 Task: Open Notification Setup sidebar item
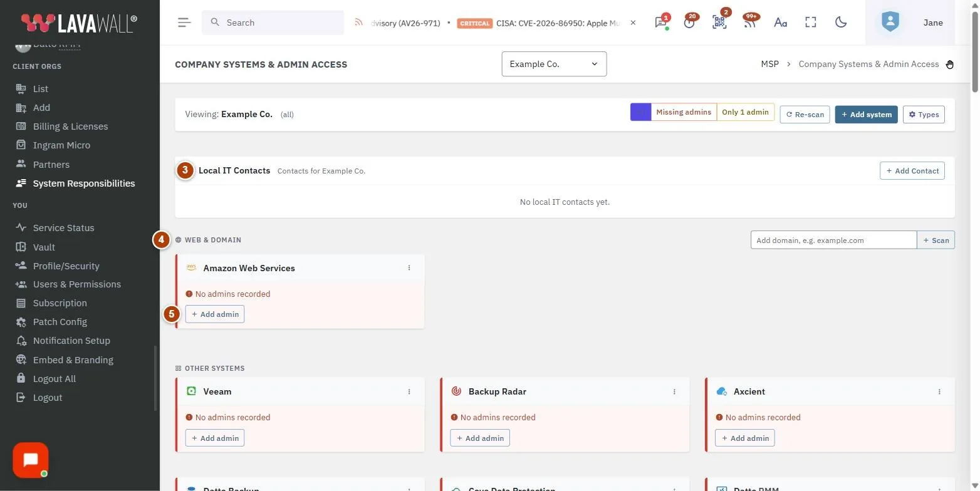click(71, 341)
